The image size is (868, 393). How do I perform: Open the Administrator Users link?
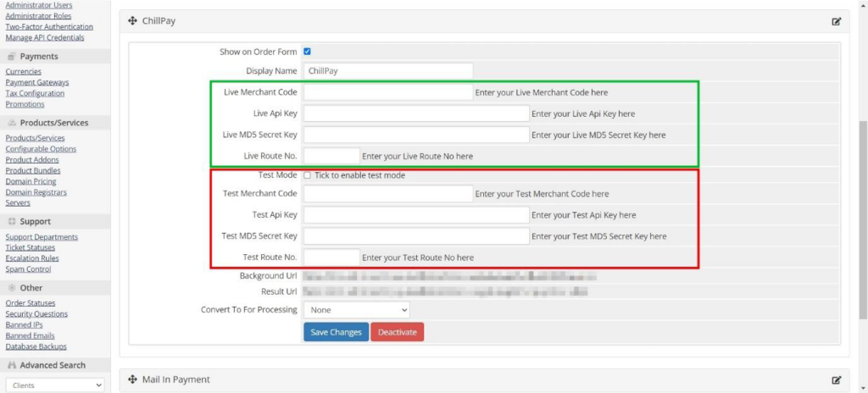point(39,5)
